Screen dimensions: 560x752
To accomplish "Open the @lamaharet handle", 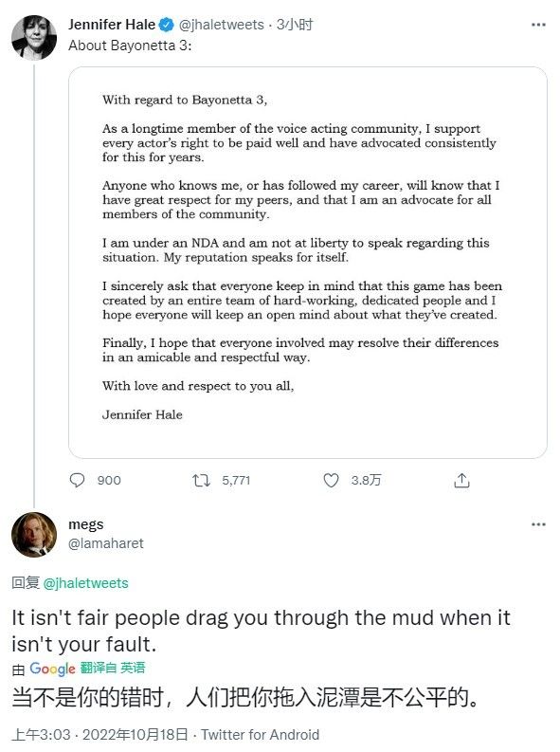I will 106,543.
